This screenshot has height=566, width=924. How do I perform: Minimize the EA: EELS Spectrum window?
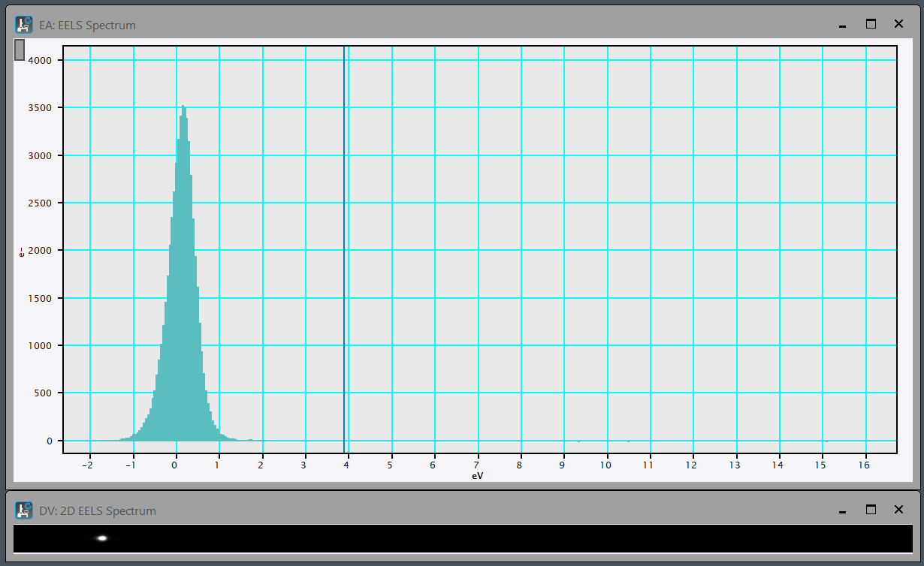(x=842, y=25)
